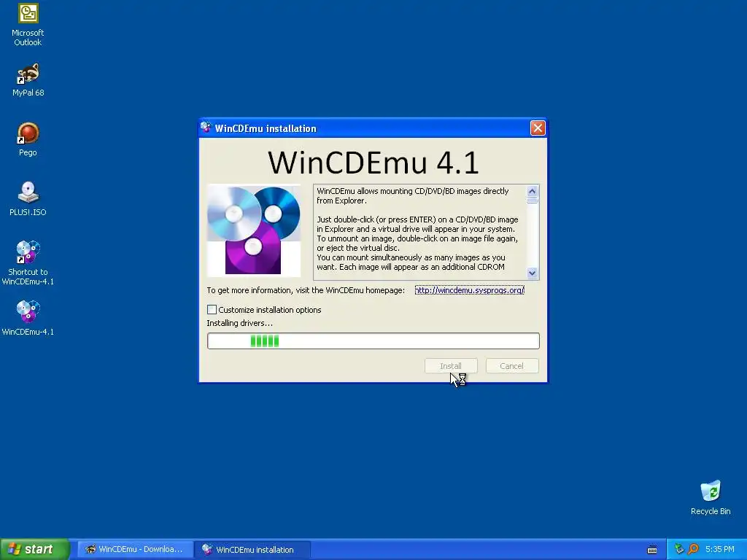Click the WinCDEmu discs logo image
The height and width of the screenshot is (560, 747).
click(254, 230)
